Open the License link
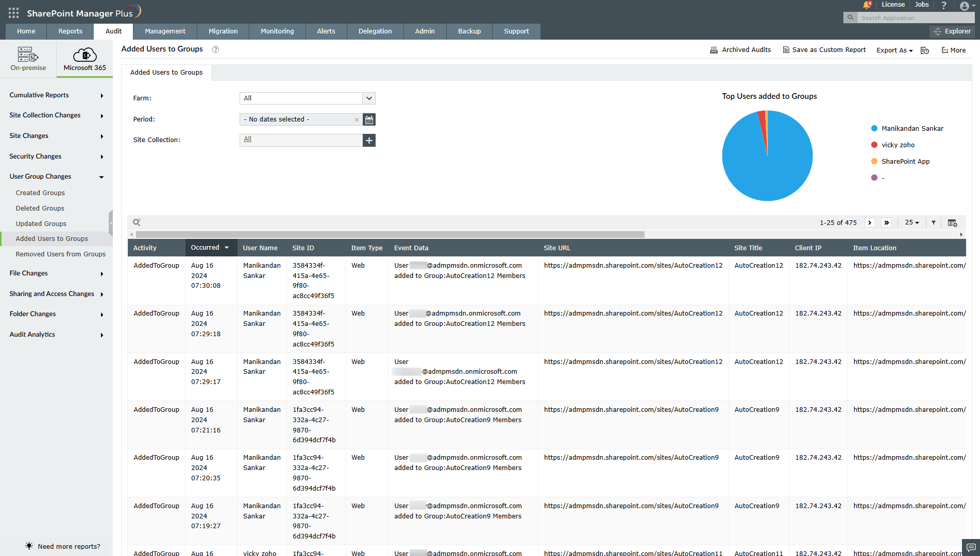Image resolution: width=980 pixels, height=556 pixels. [x=893, y=5]
